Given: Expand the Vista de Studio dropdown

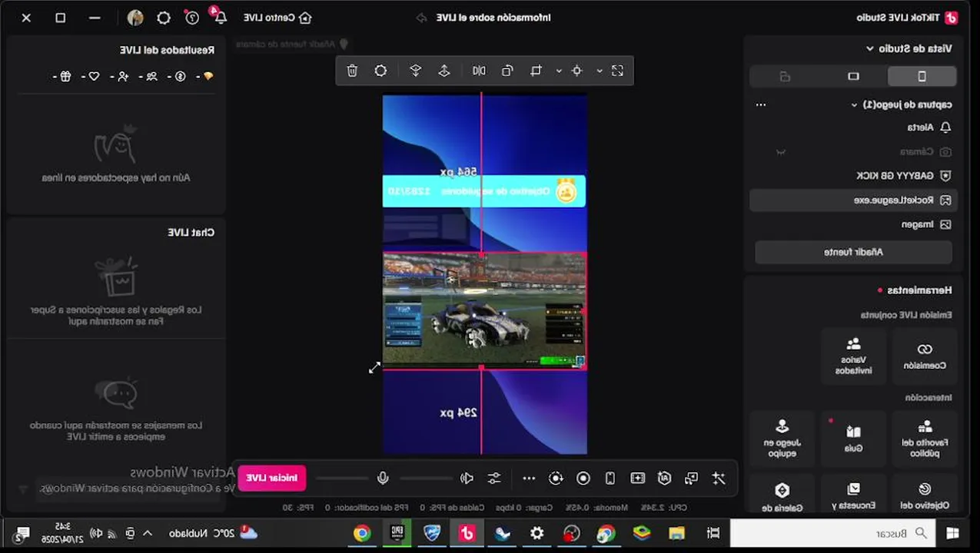Looking at the screenshot, I should (x=869, y=48).
